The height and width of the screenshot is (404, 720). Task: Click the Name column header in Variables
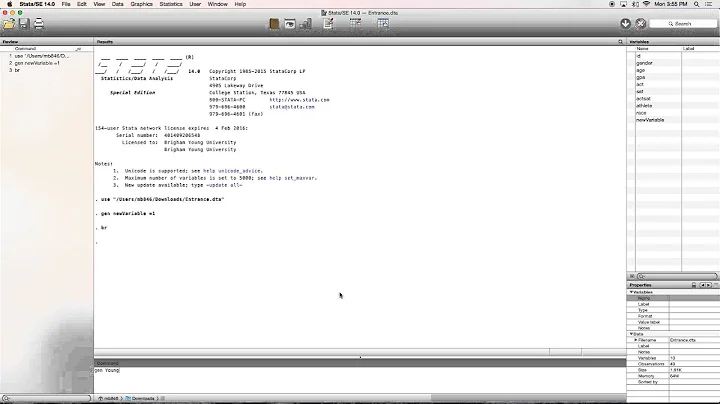pos(643,49)
